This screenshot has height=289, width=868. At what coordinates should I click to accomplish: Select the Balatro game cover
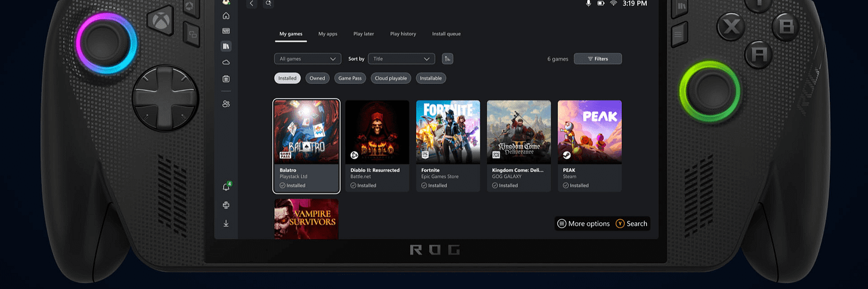(x=306, y=132)
